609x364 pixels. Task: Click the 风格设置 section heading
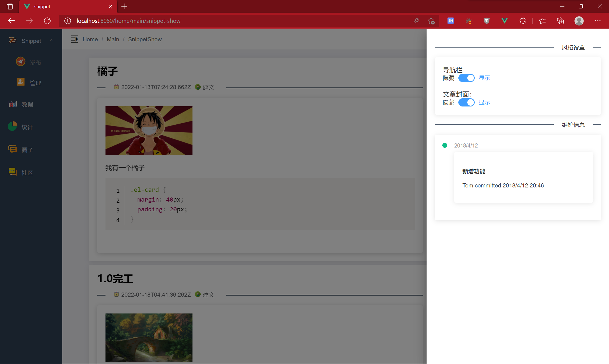(x=573, y=48)
